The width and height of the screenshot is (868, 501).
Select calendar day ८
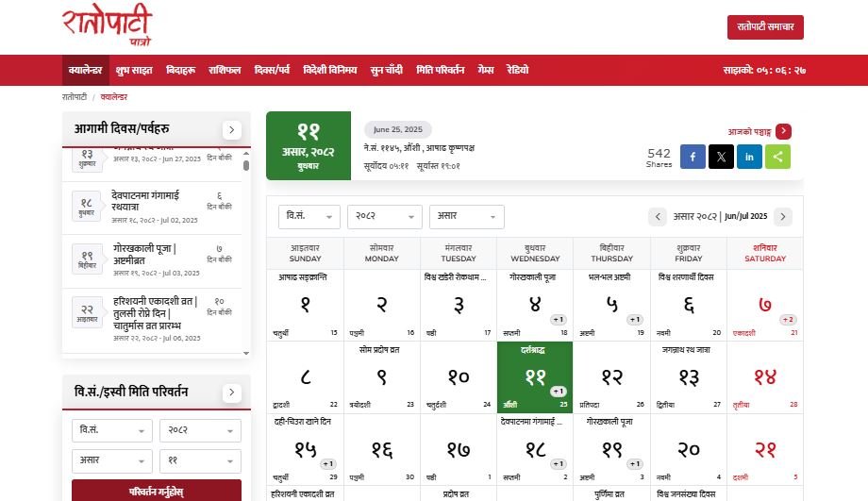tap(305, 377)
